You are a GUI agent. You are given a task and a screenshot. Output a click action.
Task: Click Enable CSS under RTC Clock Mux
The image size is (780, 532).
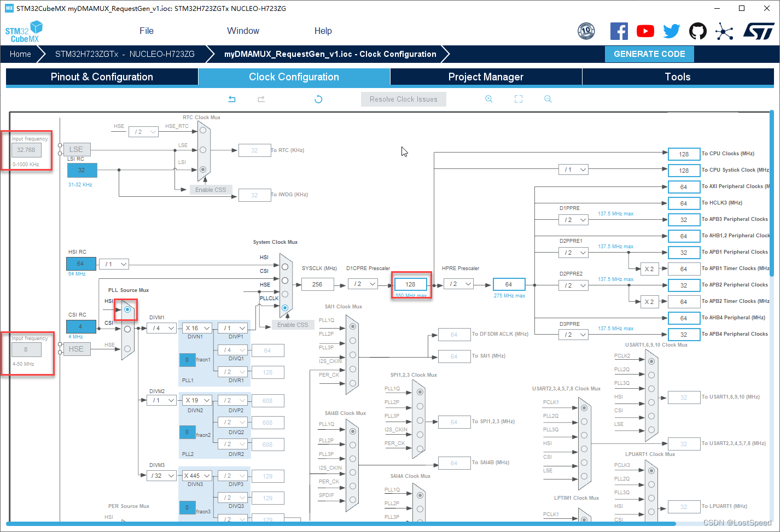click(211, 190)
